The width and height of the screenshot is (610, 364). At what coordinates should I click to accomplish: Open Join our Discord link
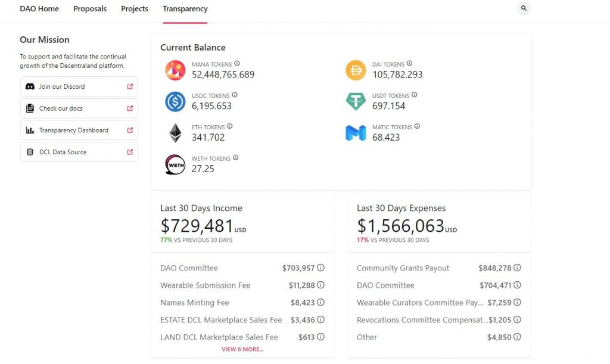79,86
